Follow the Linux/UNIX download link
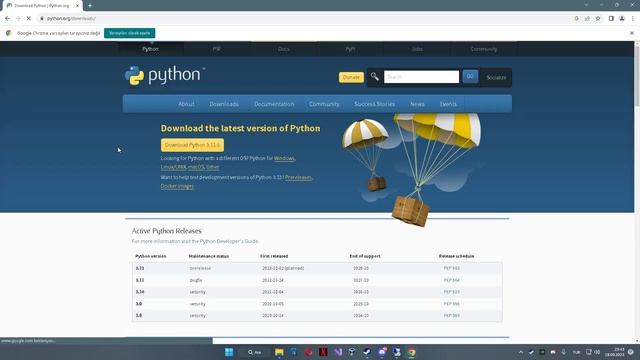Image resolution: width=640 pixels, height=360 pixels. pos(173,167)
